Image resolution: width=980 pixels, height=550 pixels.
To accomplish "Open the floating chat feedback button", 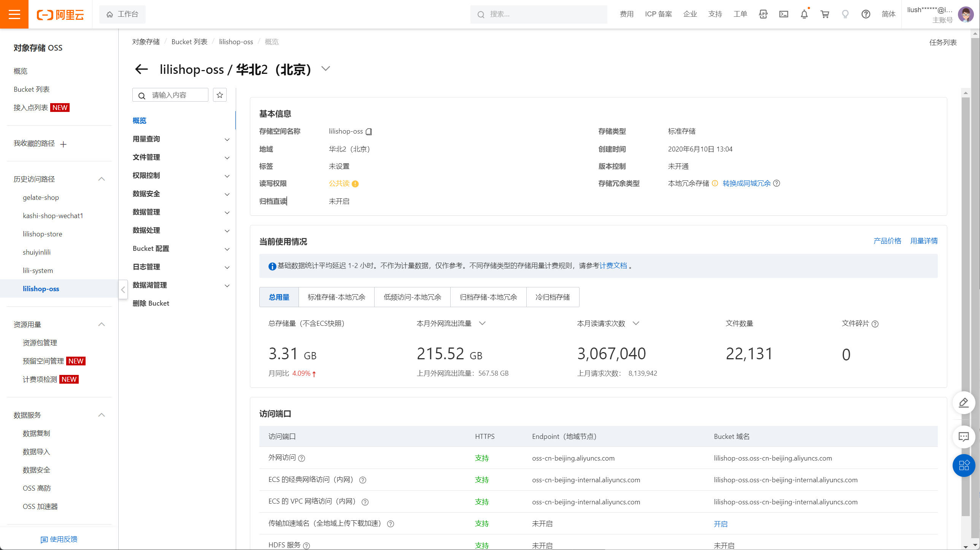I will click(964, 437).
